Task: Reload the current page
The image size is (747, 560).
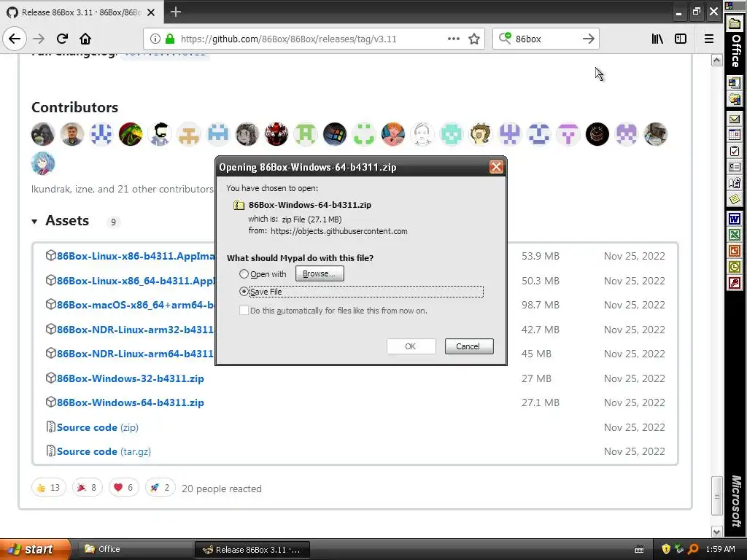Action: point(62,39)
